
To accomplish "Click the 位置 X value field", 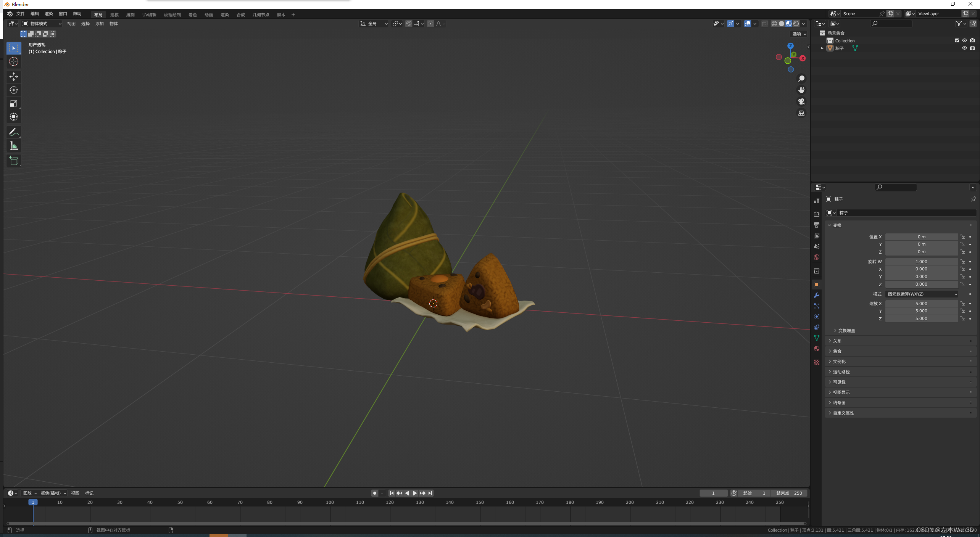I will point(921,237).
